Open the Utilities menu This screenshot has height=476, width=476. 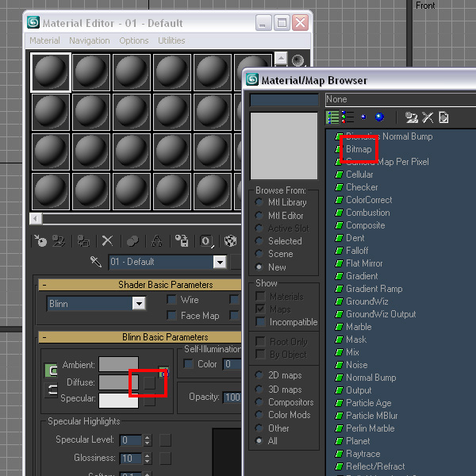coord(171,40)
